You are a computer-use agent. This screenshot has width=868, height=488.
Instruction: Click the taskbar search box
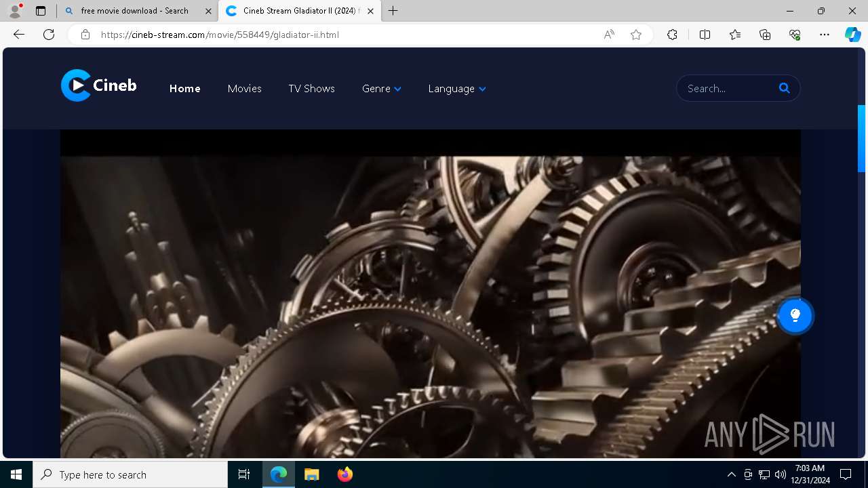pyautogui.click(x=130, y=474)
